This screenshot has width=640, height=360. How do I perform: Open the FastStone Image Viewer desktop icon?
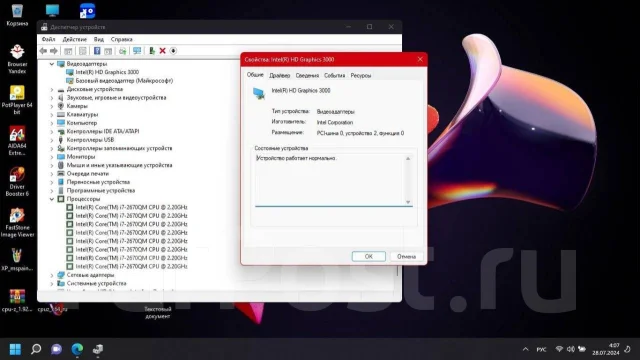tap(17, 222)
